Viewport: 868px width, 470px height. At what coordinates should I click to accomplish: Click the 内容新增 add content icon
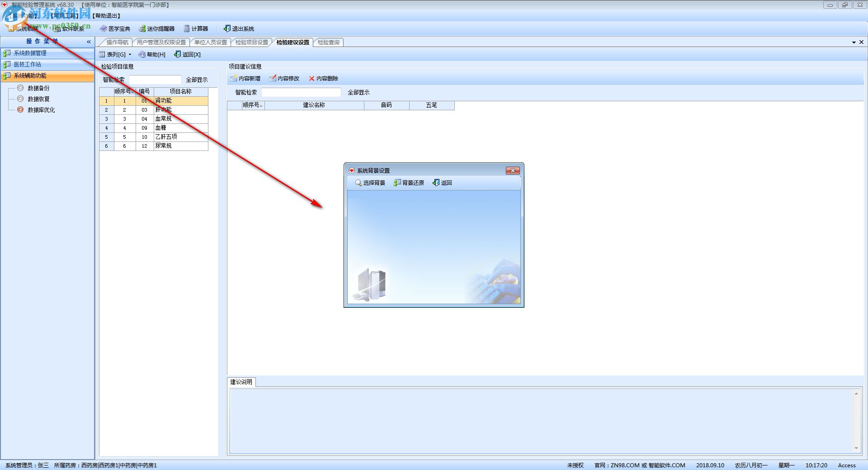(234, 78)
